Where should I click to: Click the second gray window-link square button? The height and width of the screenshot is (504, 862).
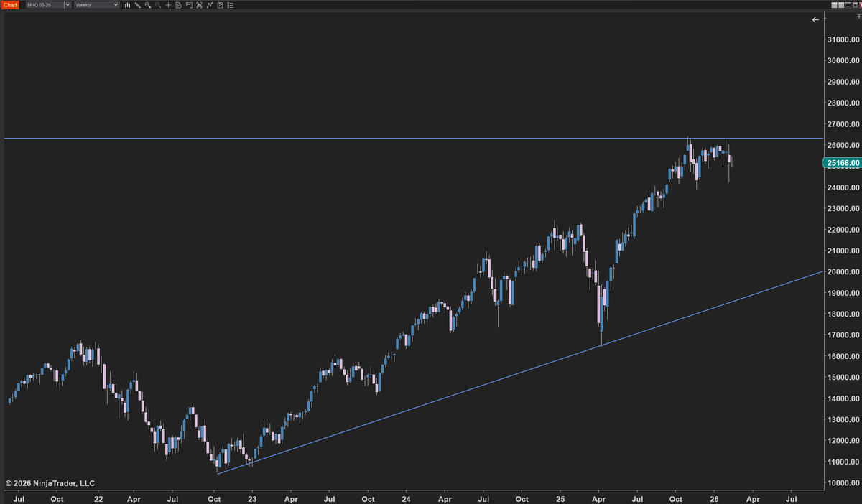[841, 5]
